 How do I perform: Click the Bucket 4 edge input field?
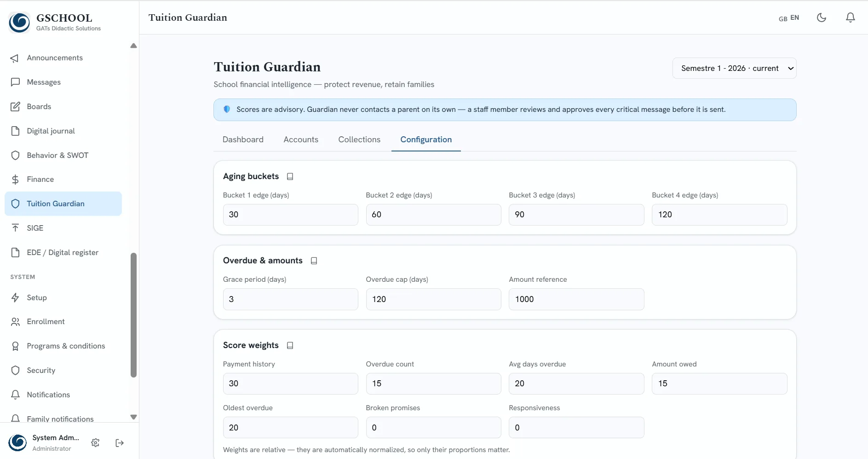[x=719, y=215]
